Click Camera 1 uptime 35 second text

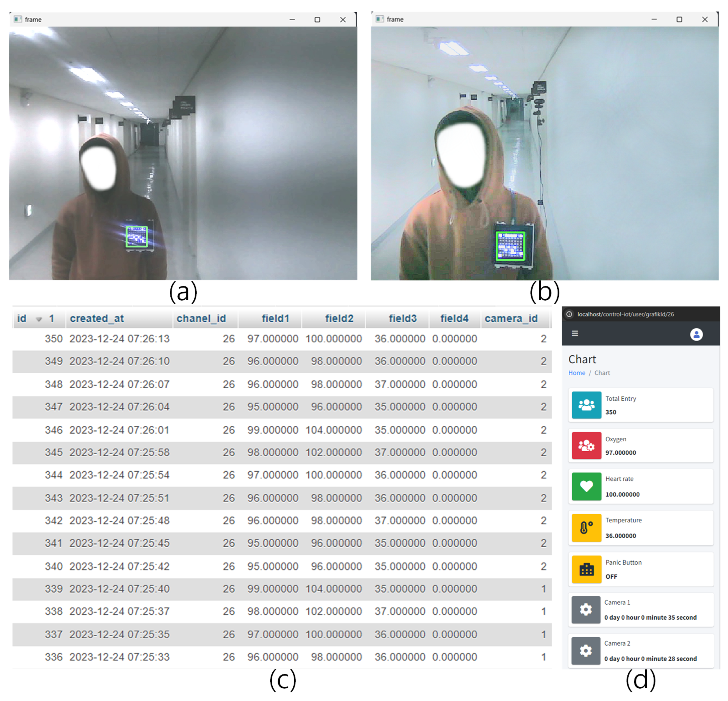tap(650, 617)
